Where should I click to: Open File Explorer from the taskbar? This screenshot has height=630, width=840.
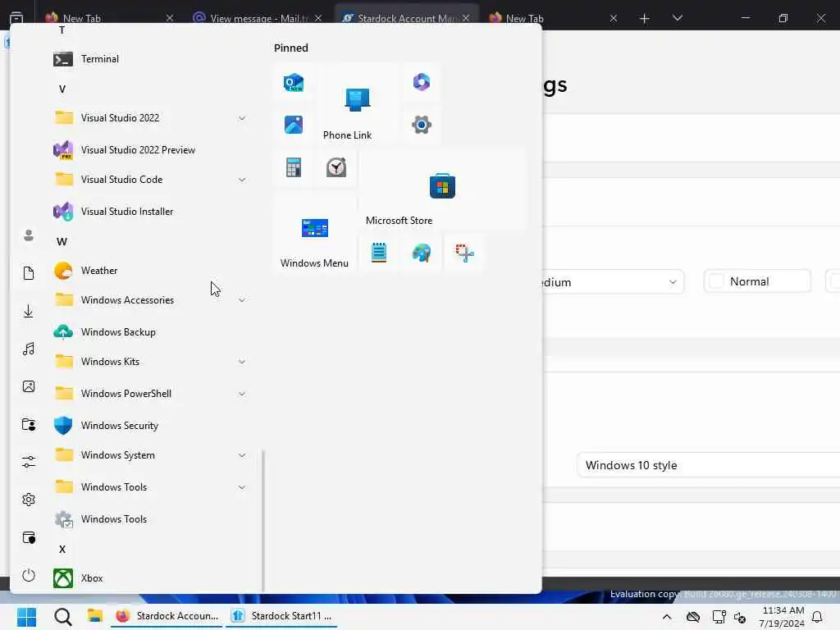coord(95,616)
